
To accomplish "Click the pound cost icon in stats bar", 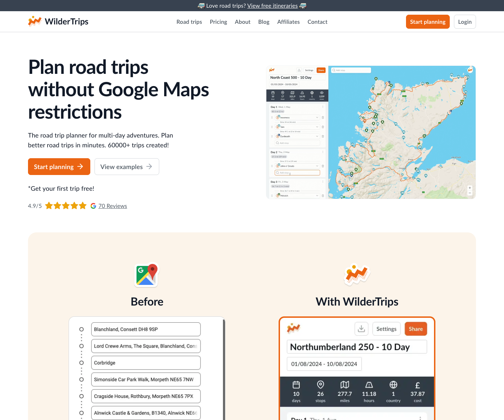I will pos(418,385).
